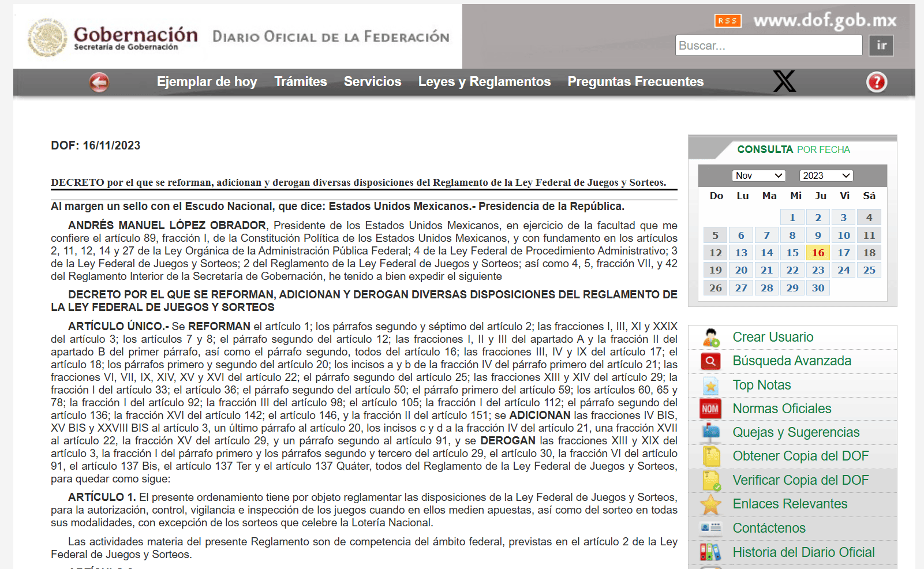
Task: Open the month dropdown showing Nov
Action: (758, 175)
